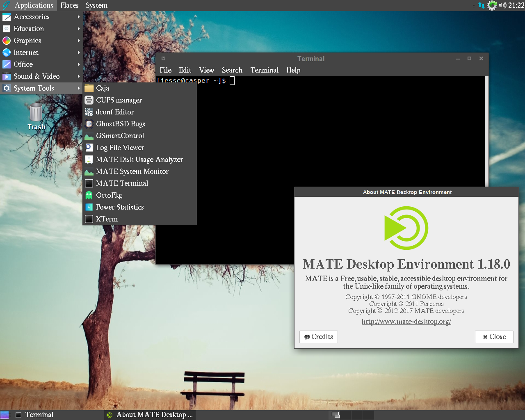This screenshot has width=525, height=420.
Task: Click the volume speaker icon in the panel
Action: pyautogui.click(x=502, y=5)
